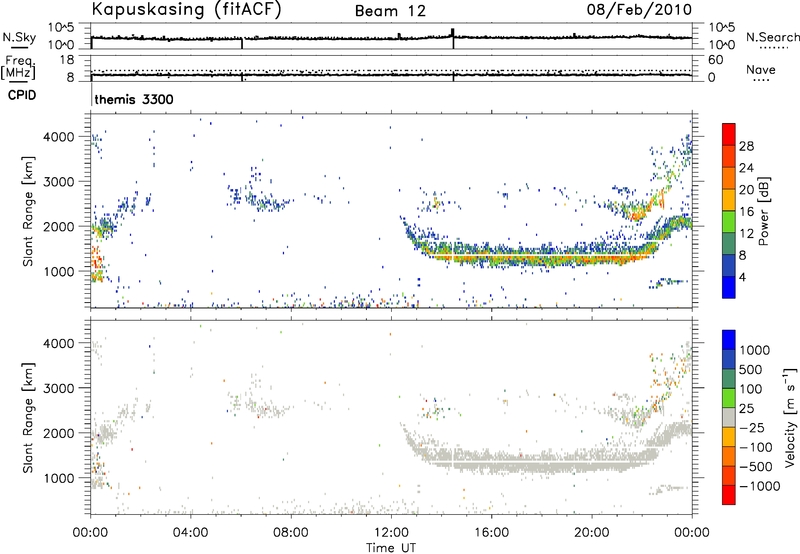Click the 'Power [dB]' colorbar title
This screenshot has width=800, height=554.
pyautogui.click(x=764, y=211)
